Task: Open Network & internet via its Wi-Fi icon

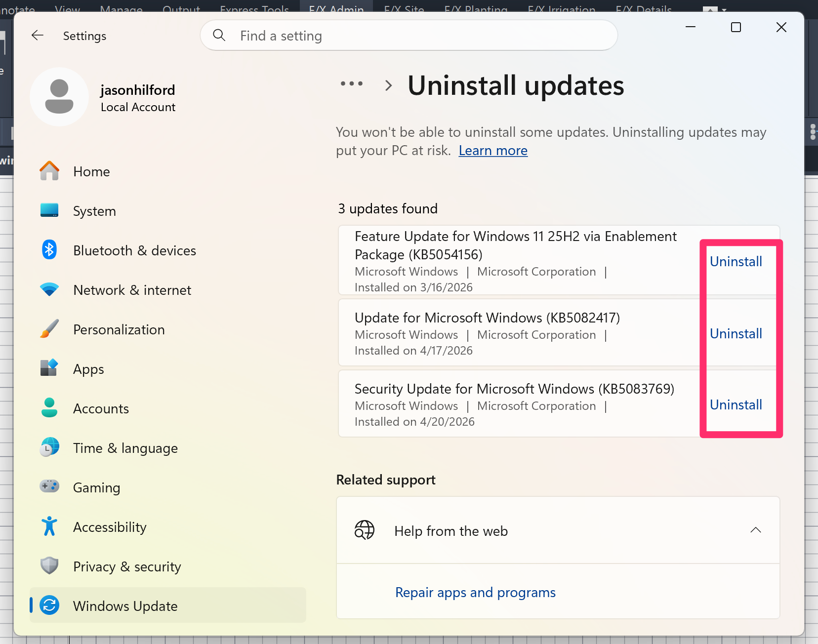Action: (49, 289)
